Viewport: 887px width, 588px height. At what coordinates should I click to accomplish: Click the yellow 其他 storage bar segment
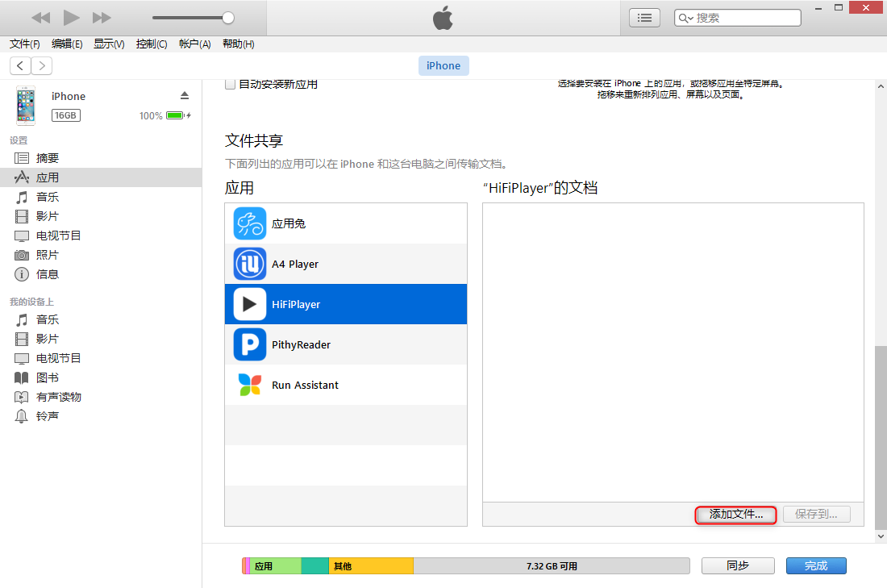[371, 566]
